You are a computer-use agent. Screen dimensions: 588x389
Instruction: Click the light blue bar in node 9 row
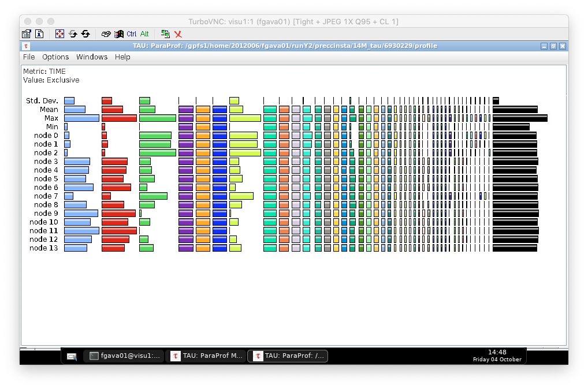coord(81,213)
